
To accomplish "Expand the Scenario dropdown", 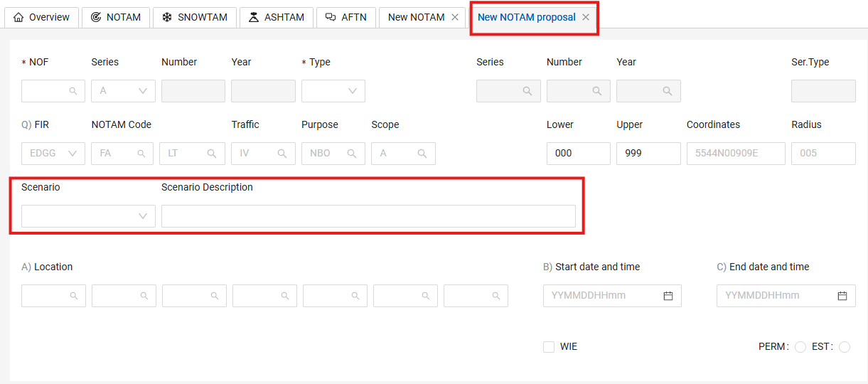I will coord(88,216).
